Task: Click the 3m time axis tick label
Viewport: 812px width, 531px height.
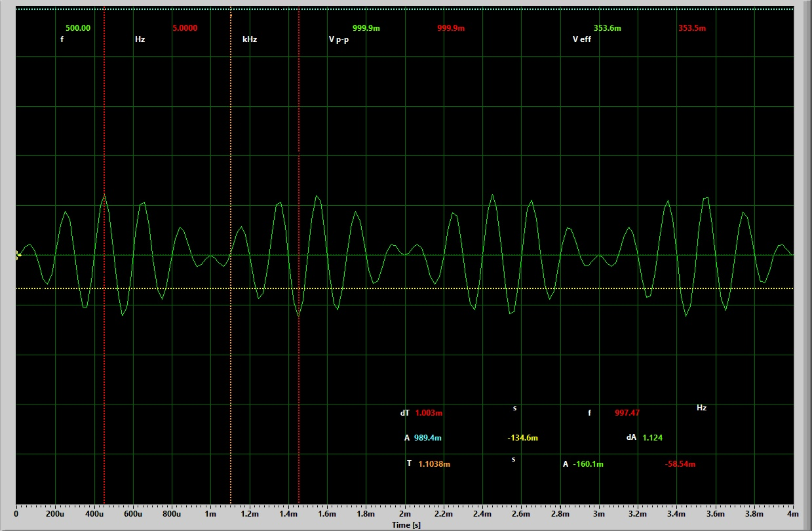Action: (x=599, y=515)
